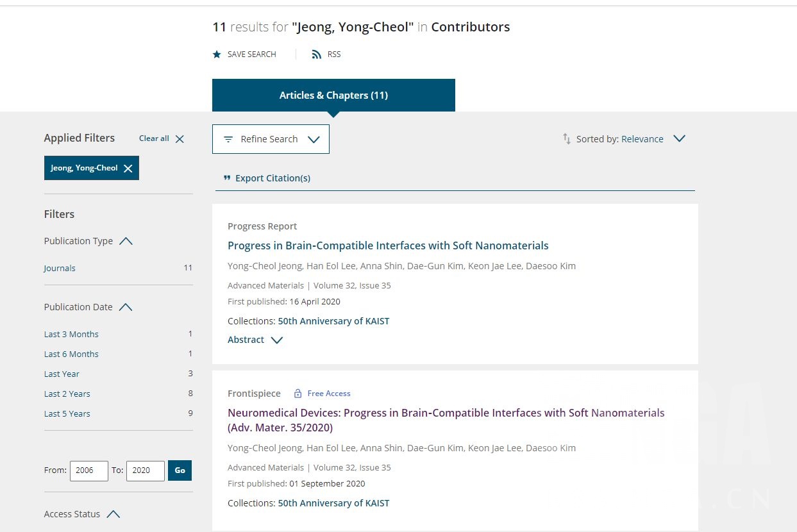
Task: Click the Clear all X icon
Action: pos(180,138)
